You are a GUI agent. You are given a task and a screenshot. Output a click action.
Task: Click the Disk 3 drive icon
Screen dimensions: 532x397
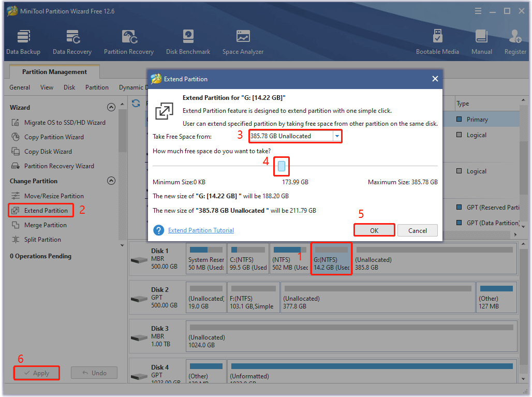[139, 338]
